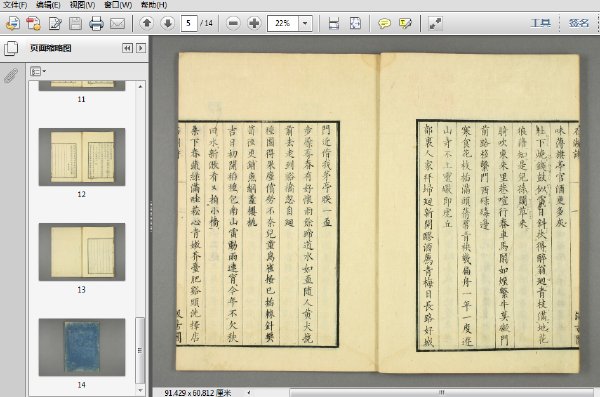Click the horizontal scrollbar handle at bottom
Image resolution: width=600 pixels, height=397 pixels.
[441, 392]
